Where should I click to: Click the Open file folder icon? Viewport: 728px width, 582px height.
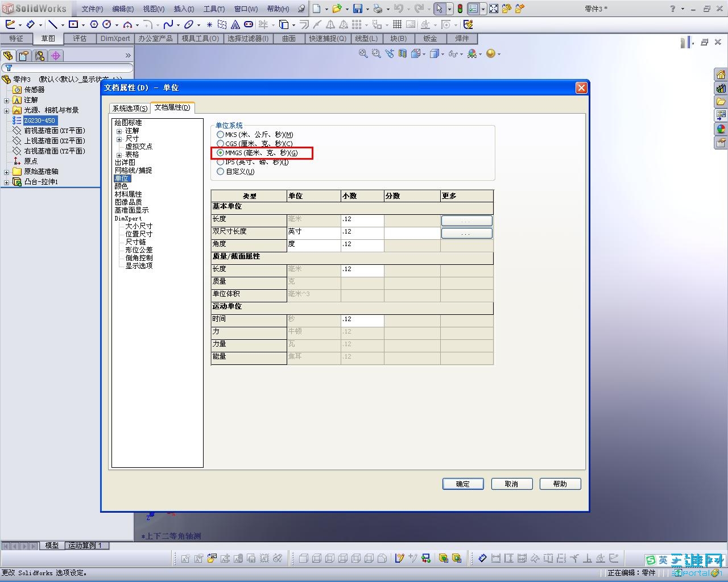[x=337, y=9]
